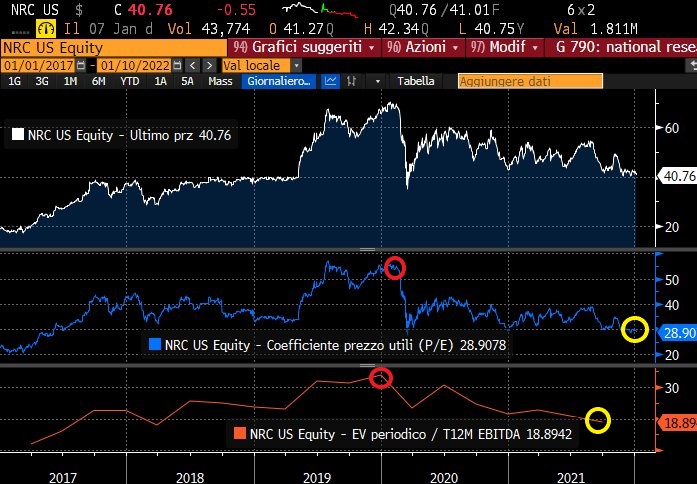Image resolution: width=697 pixels, height=484 pixels.
Task: Click the NRC US Equity security field
Action: (114, 48)
